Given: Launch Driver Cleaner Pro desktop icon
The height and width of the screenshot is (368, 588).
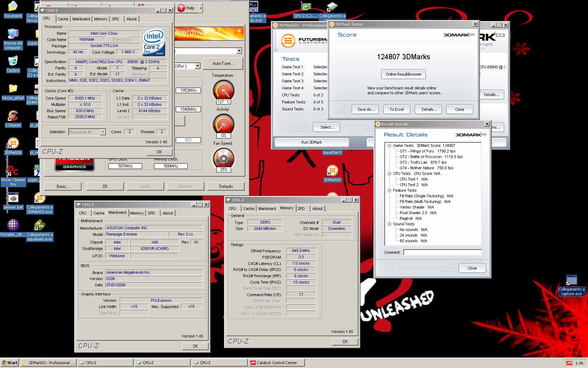Looking at the screenshot, I should point(13,170).
